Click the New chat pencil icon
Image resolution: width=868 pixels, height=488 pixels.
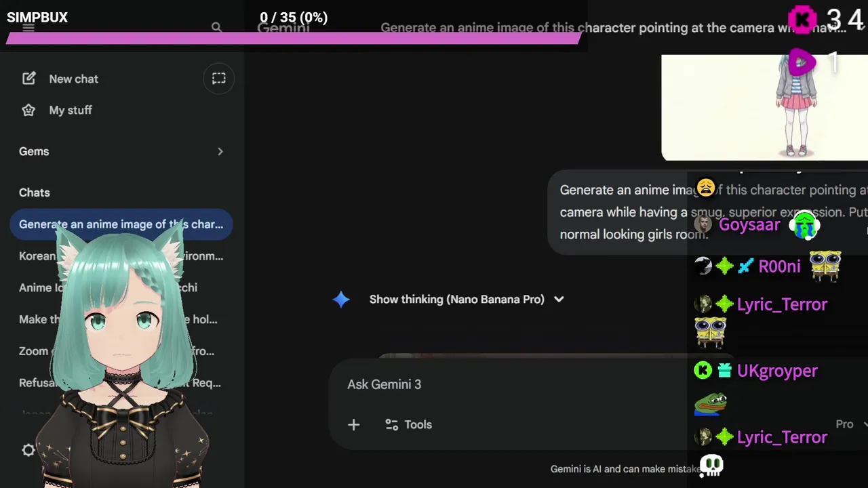click(x=28, y=79)
